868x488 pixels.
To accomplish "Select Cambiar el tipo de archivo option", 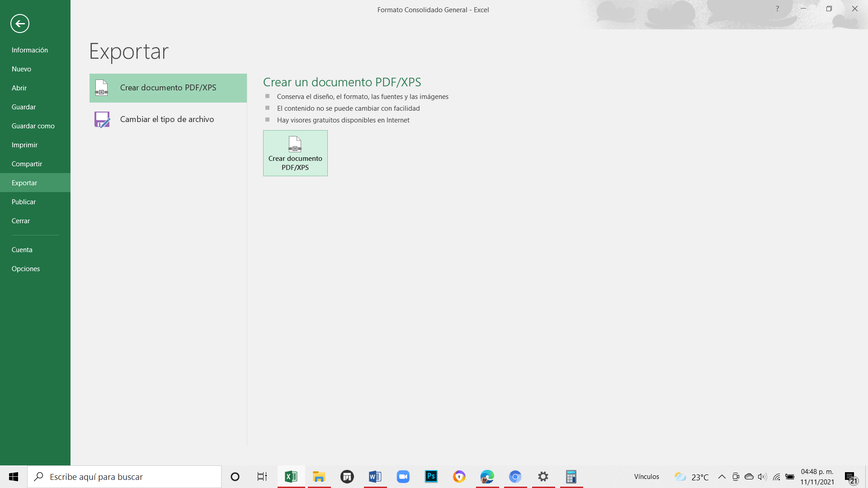I will click(167, 119).
